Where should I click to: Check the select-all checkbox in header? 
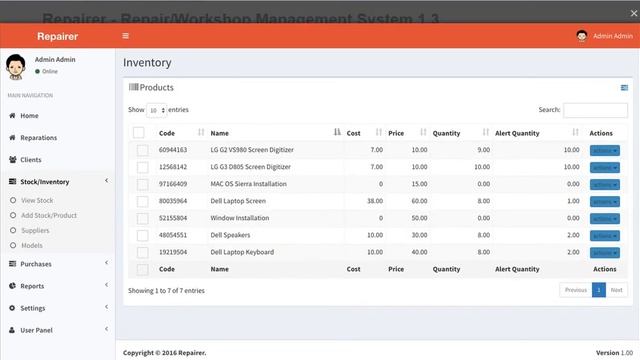click(x=139, y=133)
